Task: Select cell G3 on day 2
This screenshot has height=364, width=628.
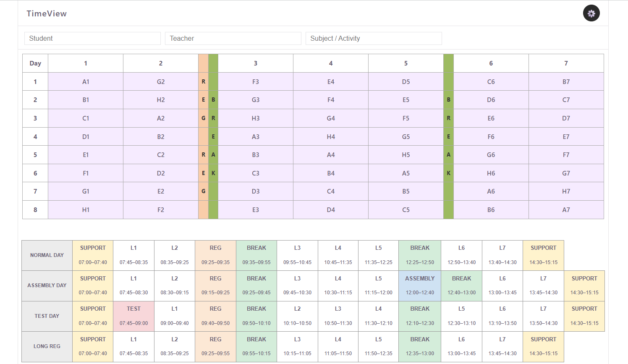Action: (256, 100)
